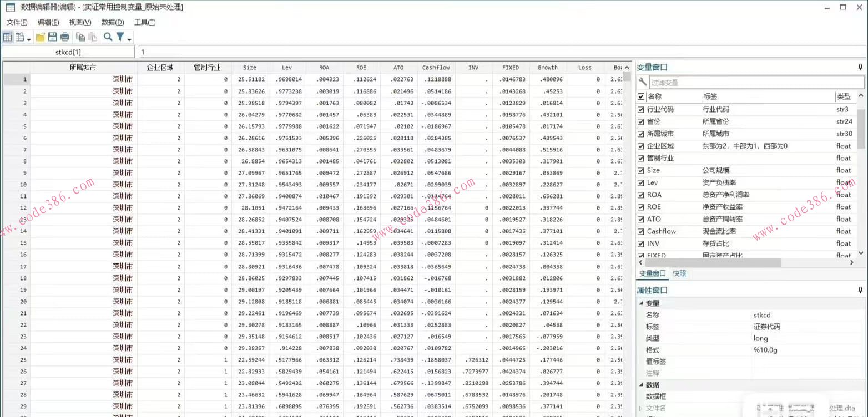Filter observations with the funnel icon
868x417 pixels.
(120, 37)
